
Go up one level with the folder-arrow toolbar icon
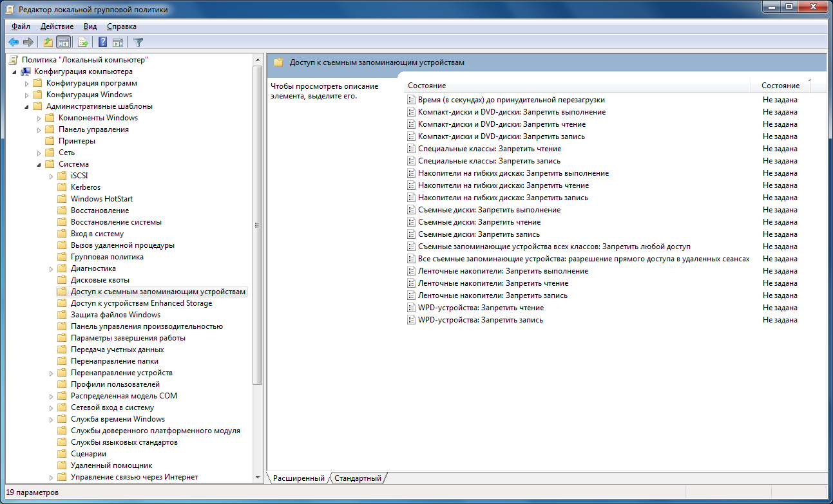point(48,42)
